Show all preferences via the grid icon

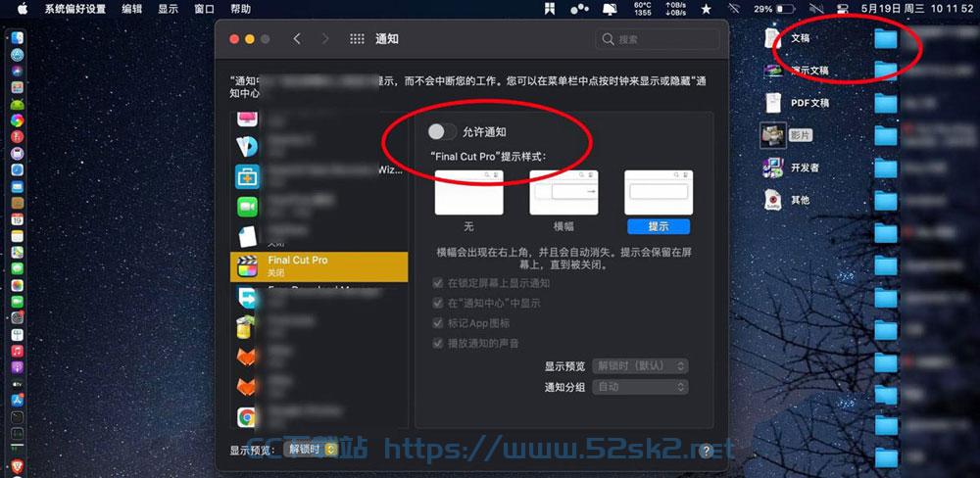point(357,39)
